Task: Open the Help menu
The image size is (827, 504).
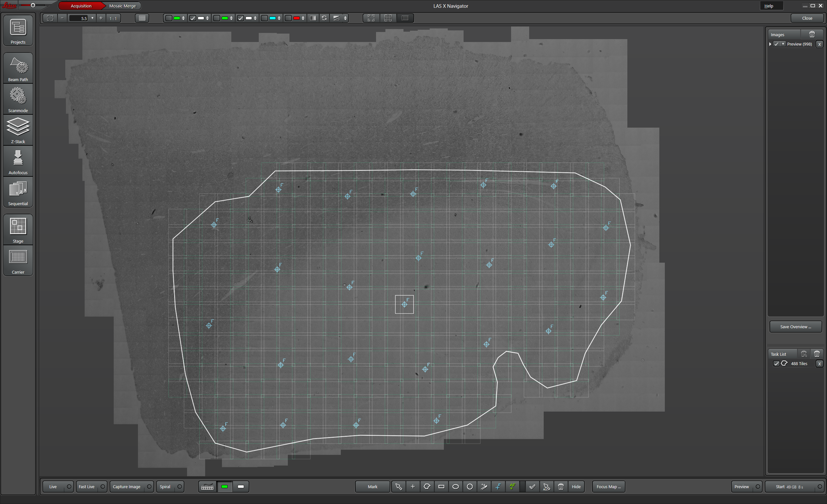Action: 769,6
